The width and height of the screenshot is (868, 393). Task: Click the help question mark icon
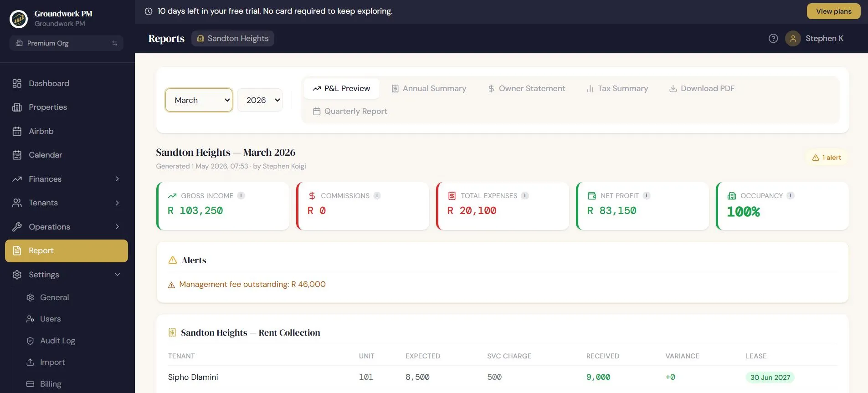click(773, 38)
